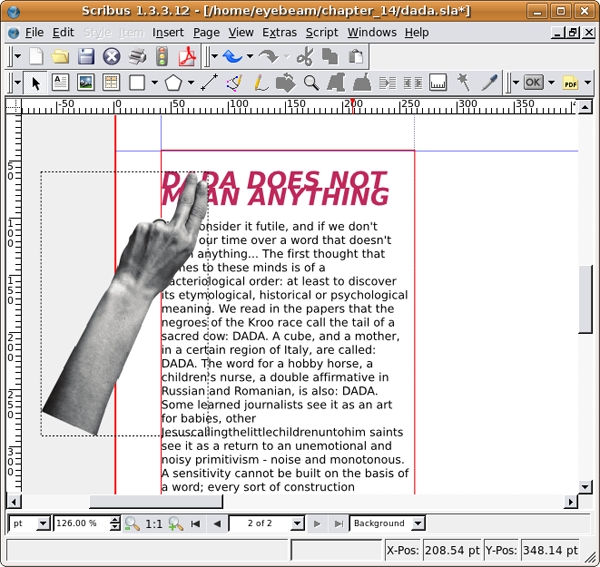Click the Save document icon
The width and height of the screenshot is (600, 567).
point(87,57)
